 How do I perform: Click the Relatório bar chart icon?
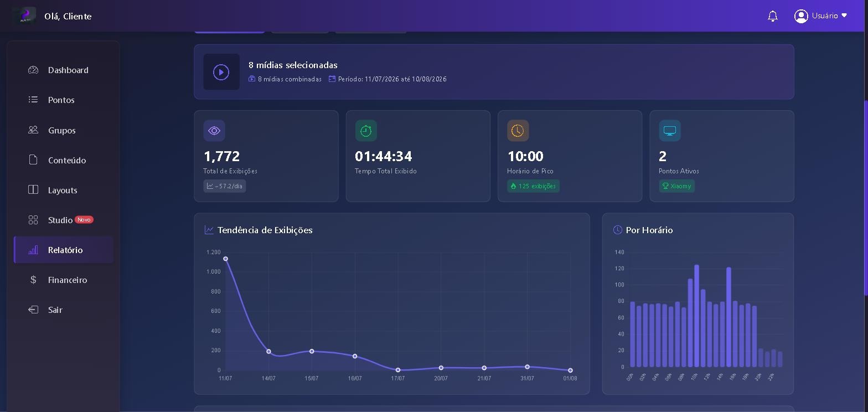click(x=33, y=250)
